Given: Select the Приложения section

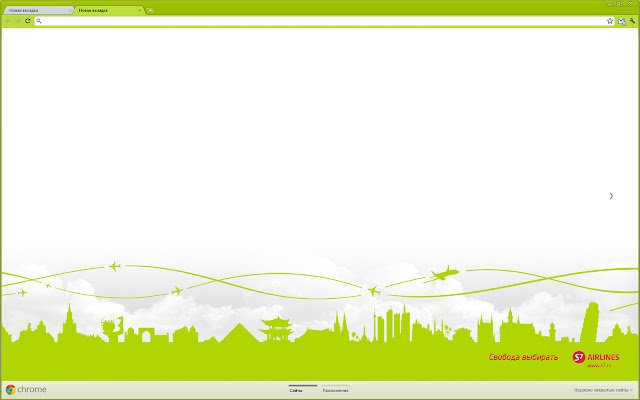Looking at the screenshot, I should tap(336, 391).
